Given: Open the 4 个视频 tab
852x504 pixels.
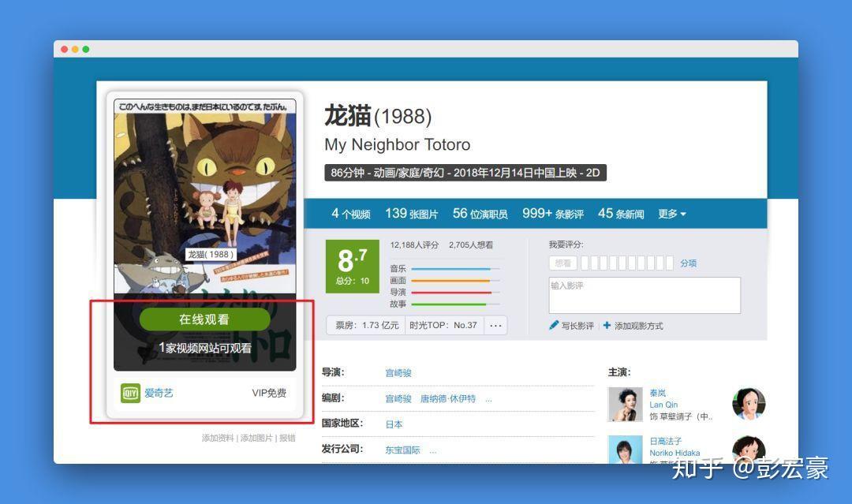Looking at the screenshot, I should pos(351,214).
